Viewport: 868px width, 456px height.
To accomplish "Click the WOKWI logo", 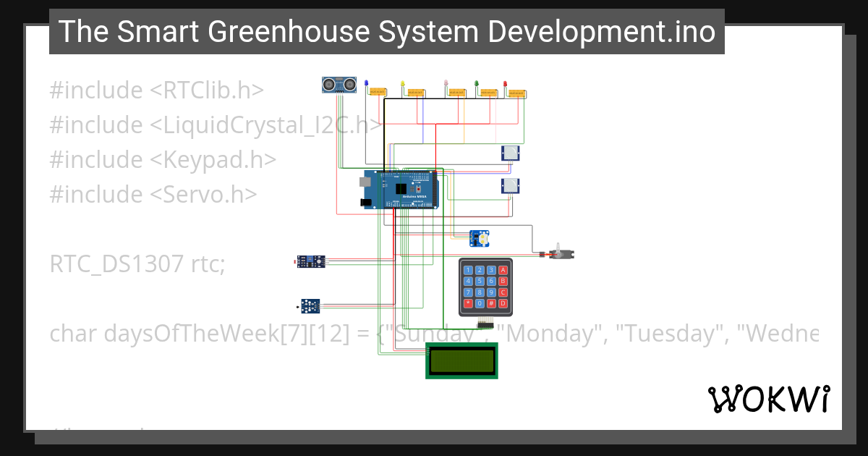I will coord(770,398).
